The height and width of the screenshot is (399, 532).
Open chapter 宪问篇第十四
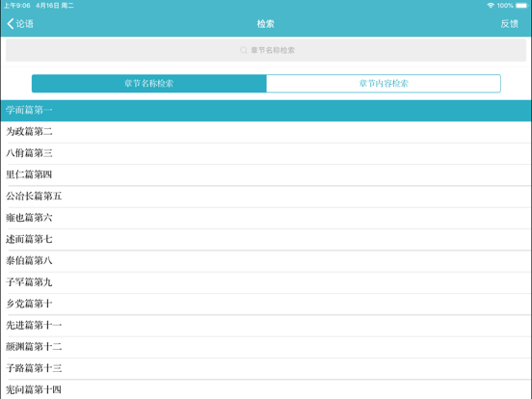point(266,389)
